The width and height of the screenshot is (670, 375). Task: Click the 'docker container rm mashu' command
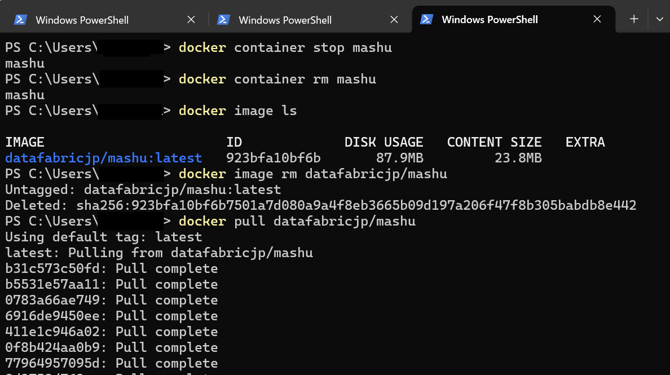pos(277,79)
